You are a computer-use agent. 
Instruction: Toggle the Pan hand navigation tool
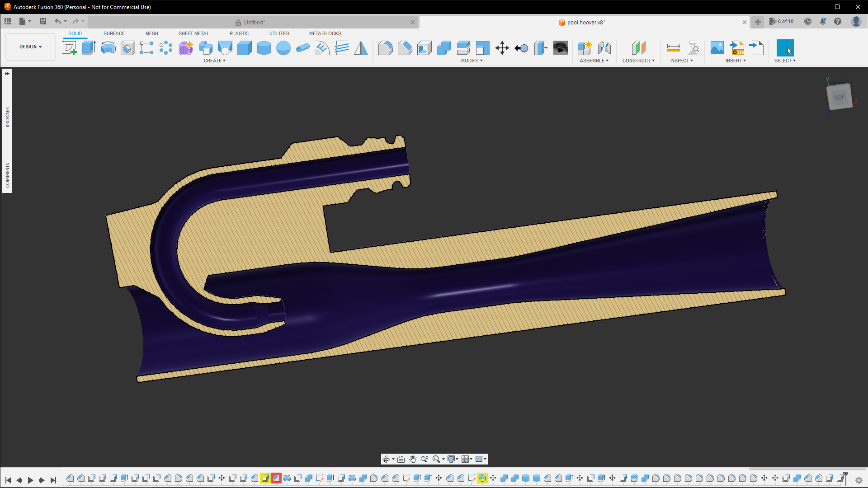(x=412, y=459)
